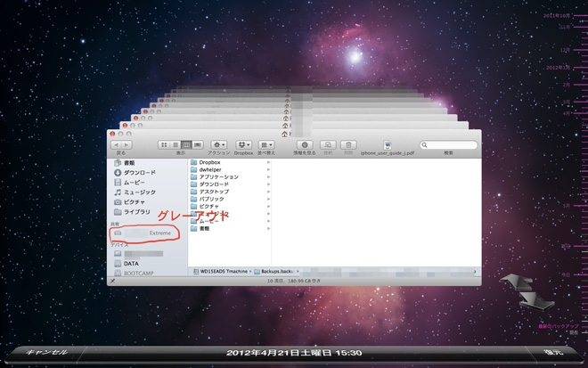Open the アクション gear menu
Viewport: 588px width, 368px height.
pyautogui.click(x=219, y=145)
